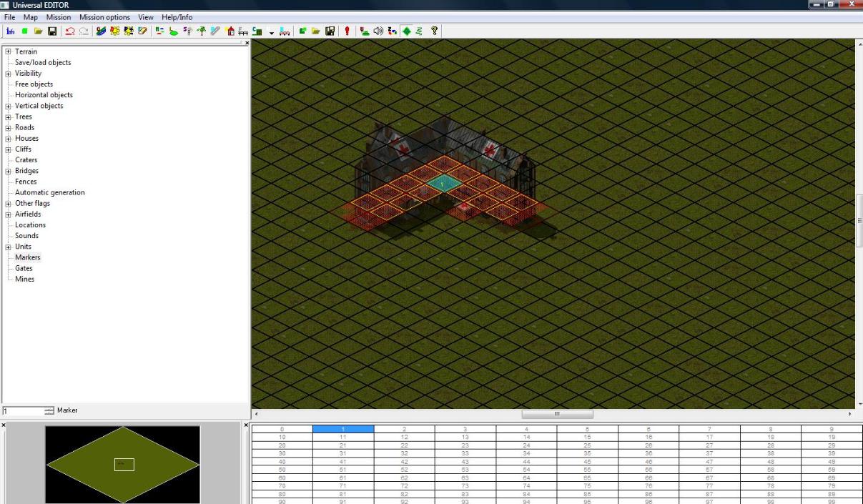Open help with the question mark icon

pos(435,31)
